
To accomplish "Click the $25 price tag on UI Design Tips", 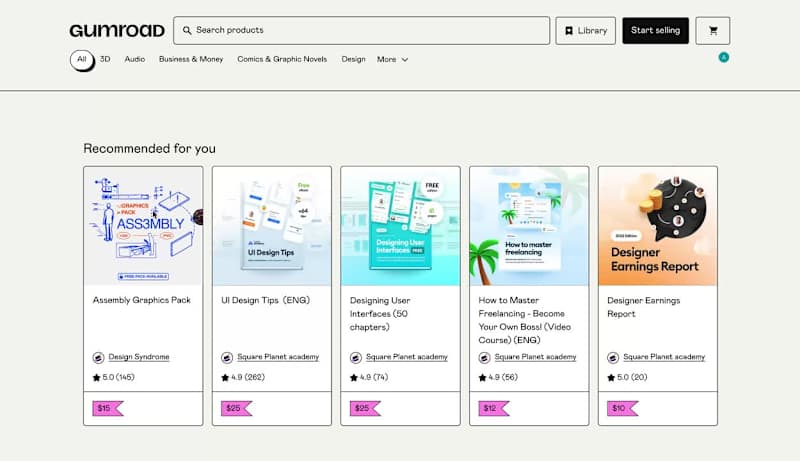I will 236,408.
